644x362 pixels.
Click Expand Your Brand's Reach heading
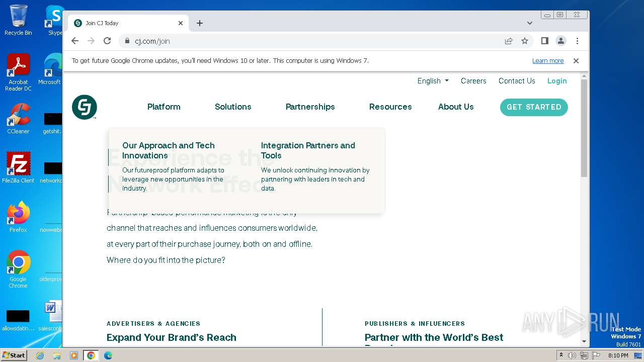172,337
